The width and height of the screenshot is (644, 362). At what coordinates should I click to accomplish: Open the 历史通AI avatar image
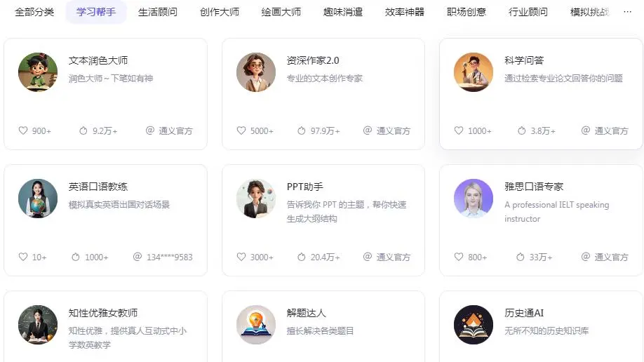pos(474,325)
